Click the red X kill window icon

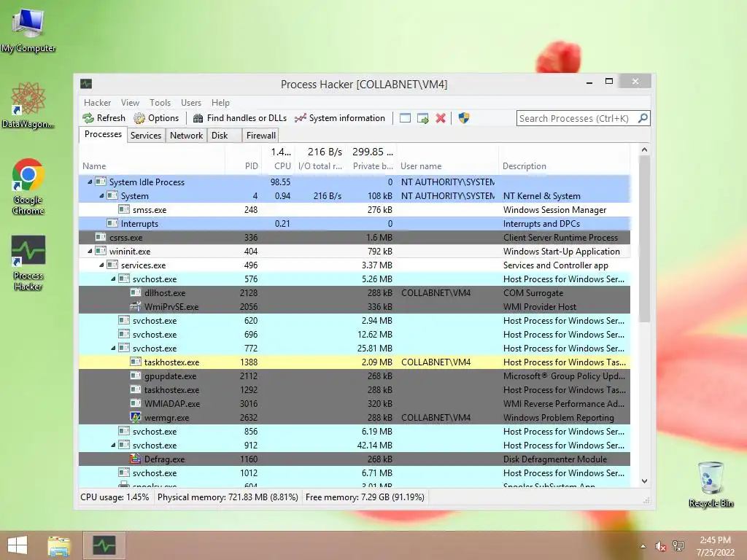click(x=441, y=118)
